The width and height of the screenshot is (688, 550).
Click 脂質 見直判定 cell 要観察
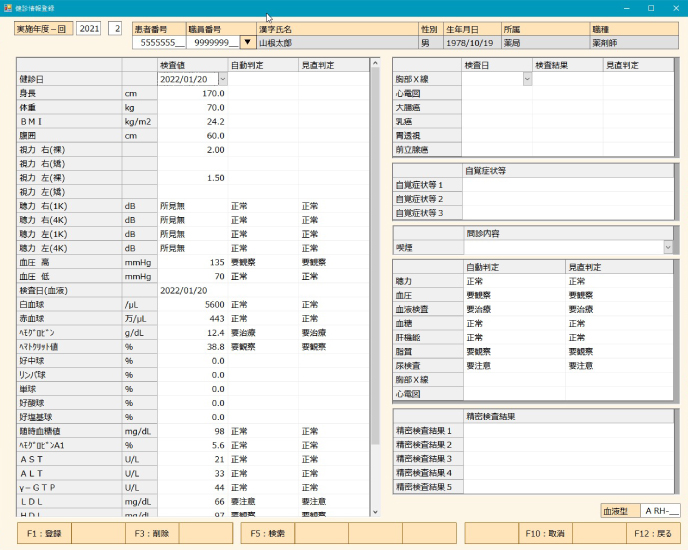point(619,352)
